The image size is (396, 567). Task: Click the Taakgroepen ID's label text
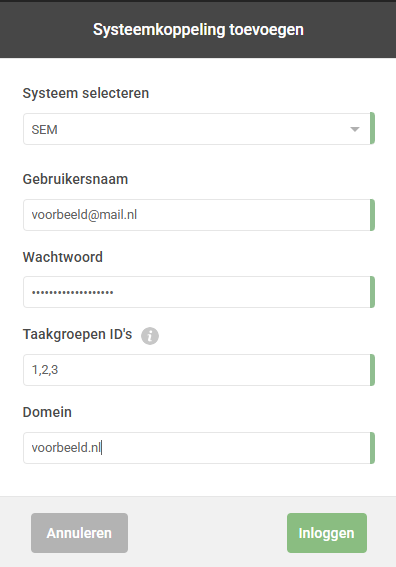pos(77,334)
